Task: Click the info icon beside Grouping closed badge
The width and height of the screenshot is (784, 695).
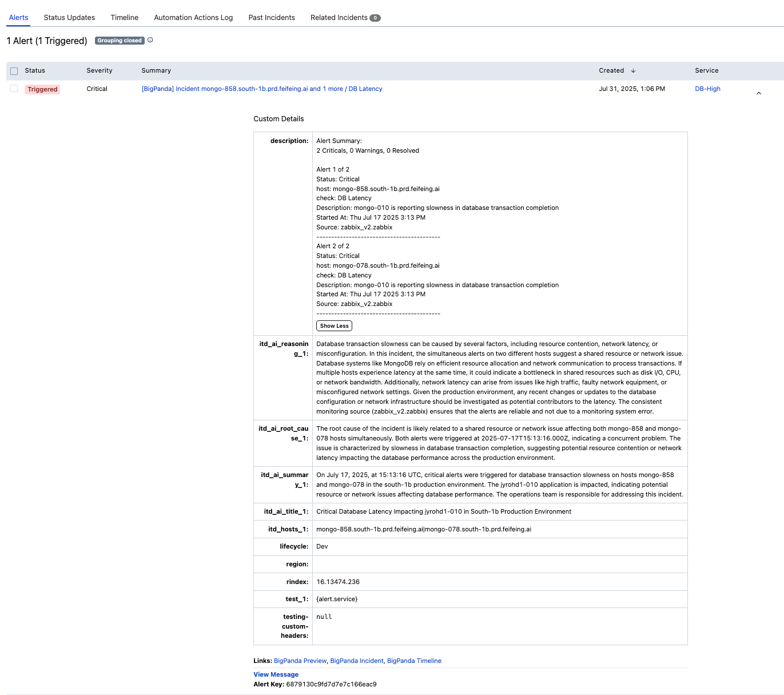Action: tap(150, 40)
